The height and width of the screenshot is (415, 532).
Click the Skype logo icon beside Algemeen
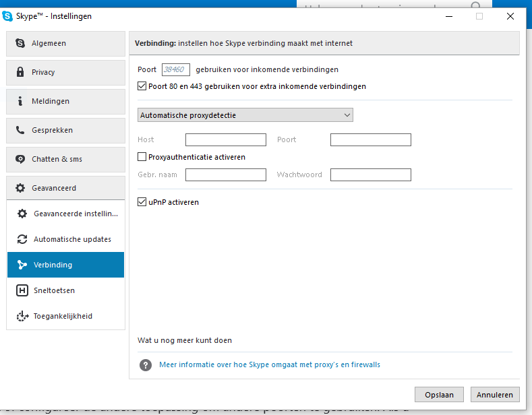(20, 43)
